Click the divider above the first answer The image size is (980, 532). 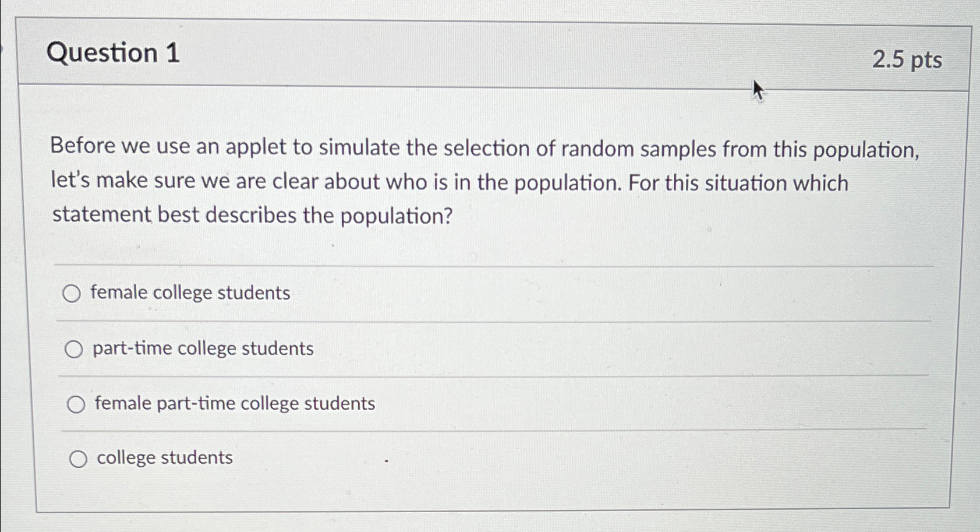pyautogui.click(x=466, y=265)
